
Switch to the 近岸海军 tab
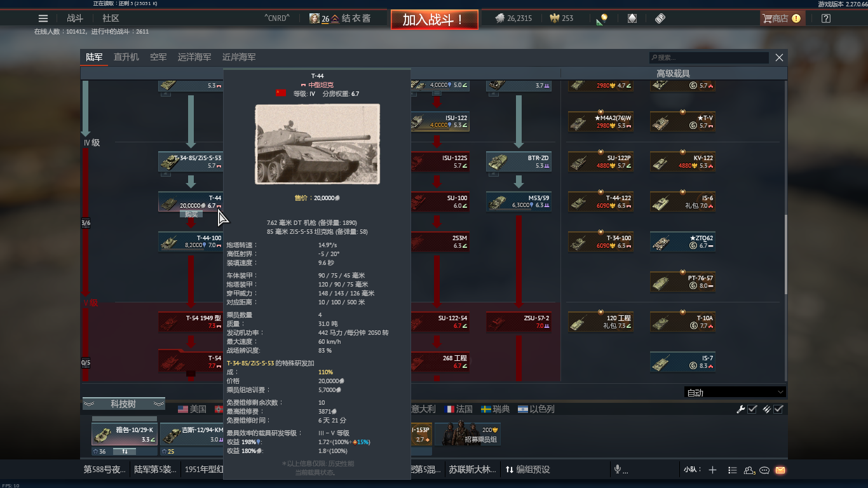tap(239, 57)
